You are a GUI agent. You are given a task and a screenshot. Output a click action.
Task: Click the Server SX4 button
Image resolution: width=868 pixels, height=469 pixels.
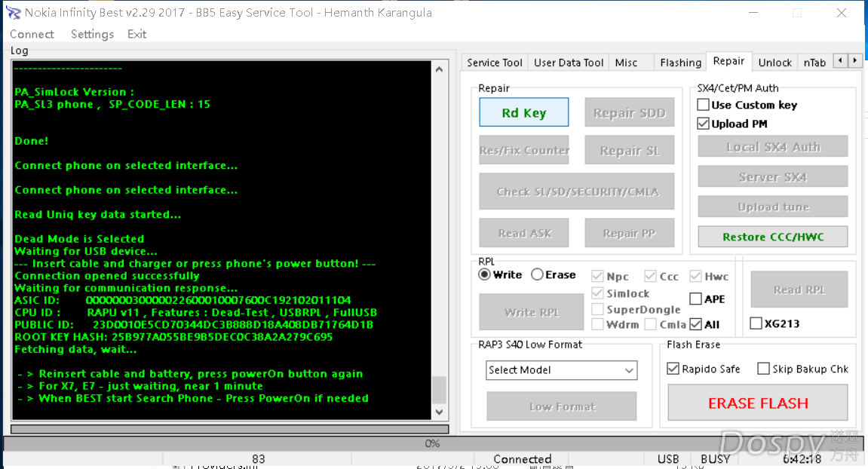click(773, 176)
